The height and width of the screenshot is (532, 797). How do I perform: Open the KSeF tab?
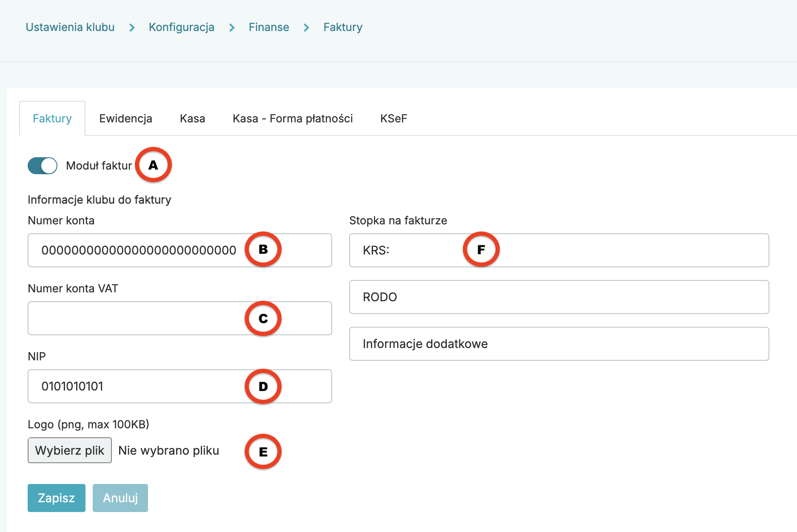coord(393,119)
